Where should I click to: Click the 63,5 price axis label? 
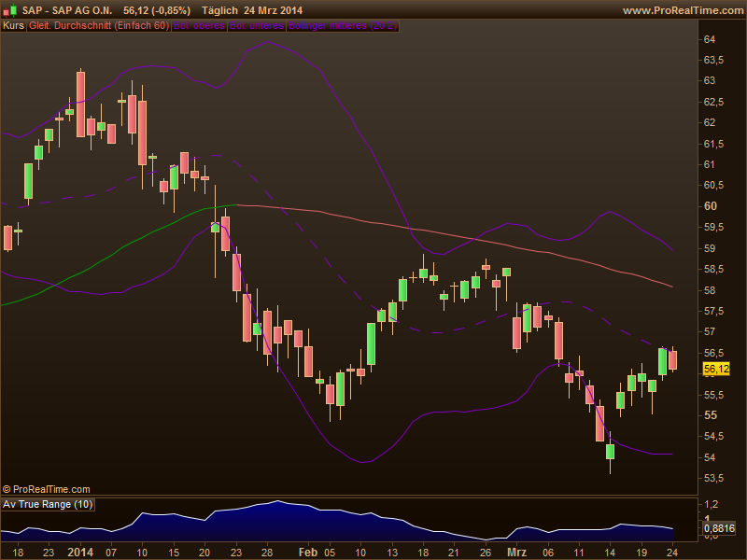713,60
